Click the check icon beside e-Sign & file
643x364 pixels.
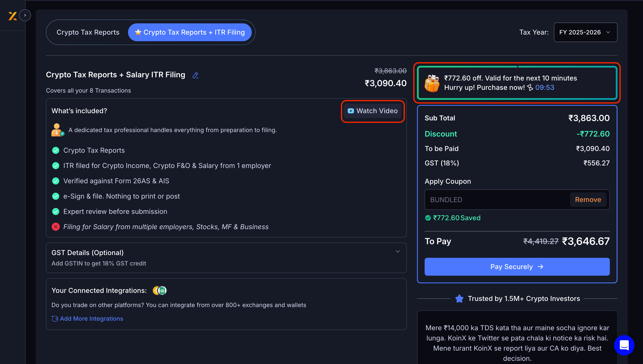(55, 196)
